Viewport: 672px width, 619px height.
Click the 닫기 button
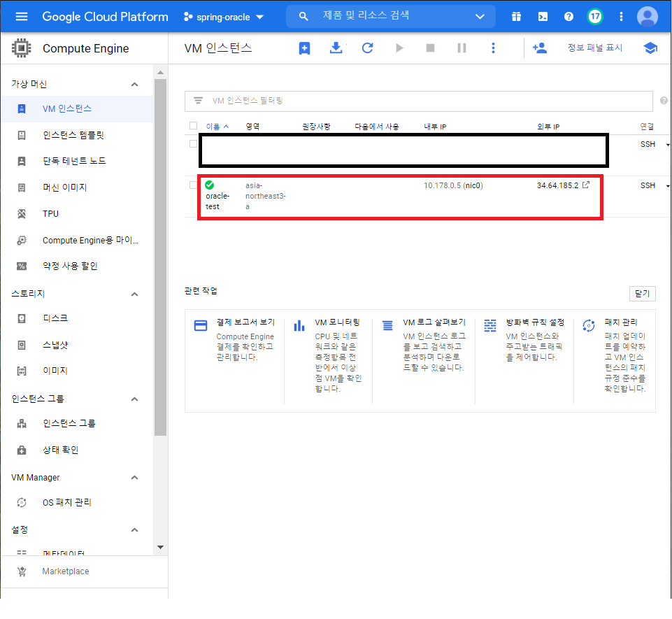[642, 294]
